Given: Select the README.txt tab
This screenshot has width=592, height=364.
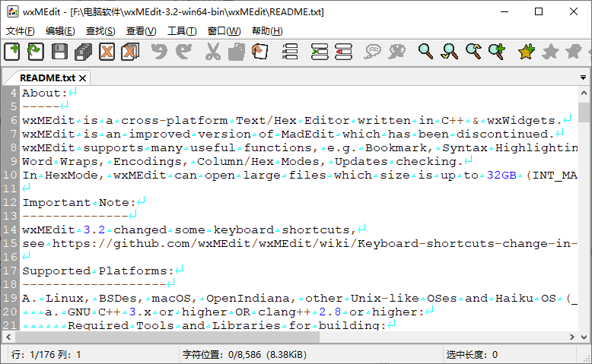Looking at the screenshot, I should (x=48, y=78).
